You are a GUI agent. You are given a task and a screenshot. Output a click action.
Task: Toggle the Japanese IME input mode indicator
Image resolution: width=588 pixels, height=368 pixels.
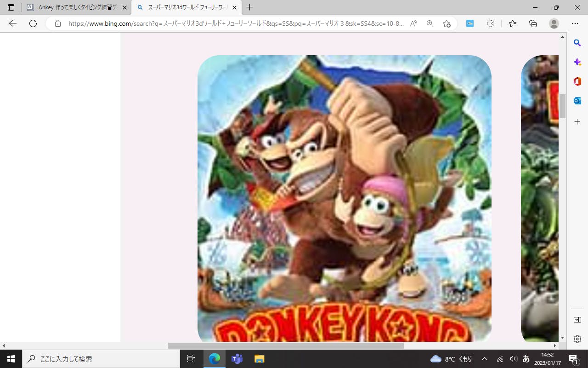pos(526,359)
